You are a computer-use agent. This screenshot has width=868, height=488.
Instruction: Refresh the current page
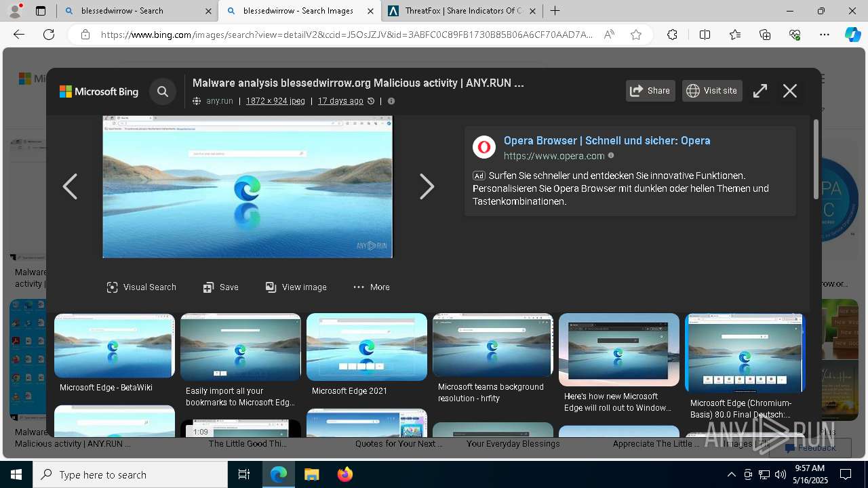point(49,35)
